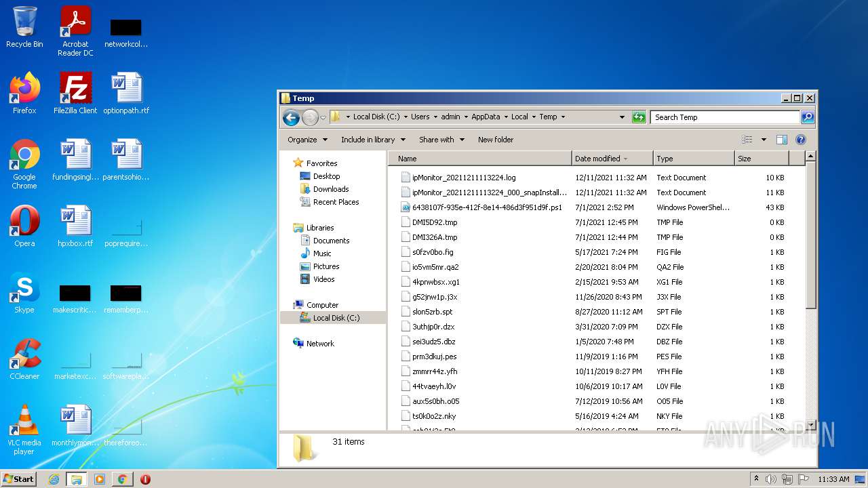Image resolution: width=868 pixels, height=488 pixels.
Task: Click the Explorer Back arrow button
Action: 292,117
